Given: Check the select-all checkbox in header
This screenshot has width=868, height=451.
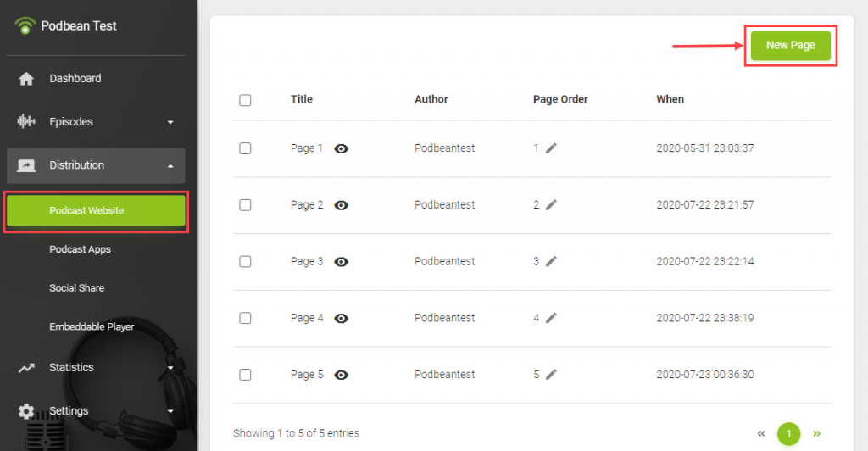Looking at the screenshot, I should click(245, 100).
